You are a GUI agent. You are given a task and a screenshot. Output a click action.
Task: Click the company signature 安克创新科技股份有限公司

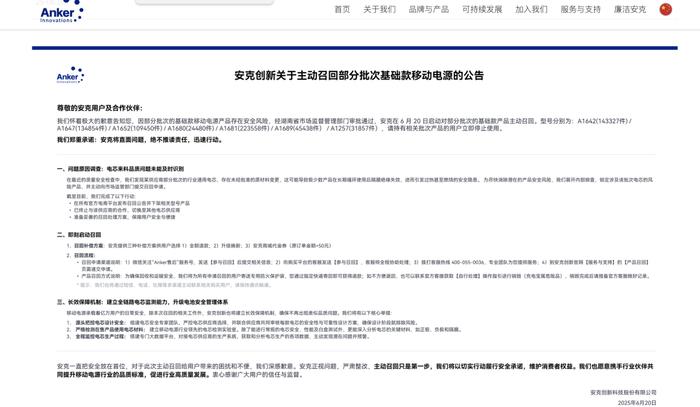pyautogui.click(x=623, y=393)
